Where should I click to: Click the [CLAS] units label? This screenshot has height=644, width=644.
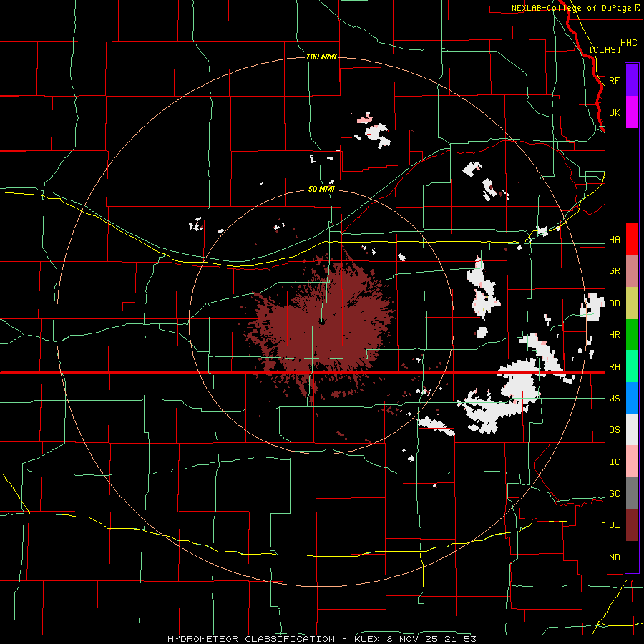tap(605, 49)
